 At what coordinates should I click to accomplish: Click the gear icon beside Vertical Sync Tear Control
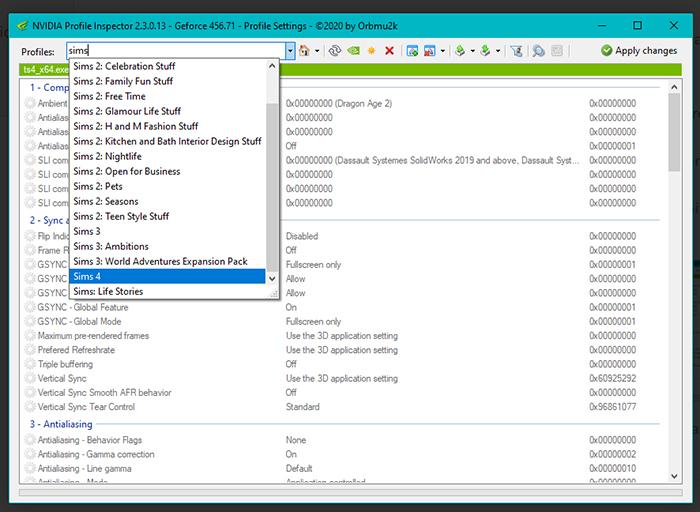(30, 407)
